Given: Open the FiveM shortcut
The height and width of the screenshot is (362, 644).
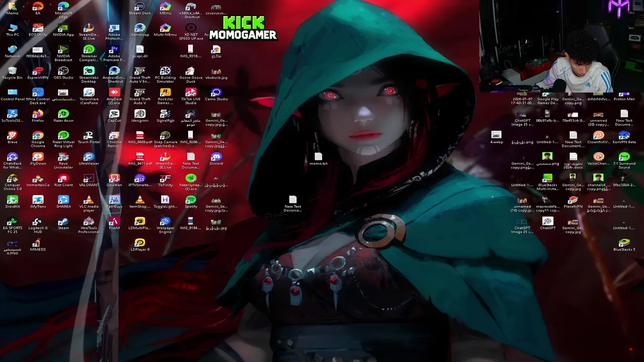Looking at the screenshot, I should [x=114, y=223].
